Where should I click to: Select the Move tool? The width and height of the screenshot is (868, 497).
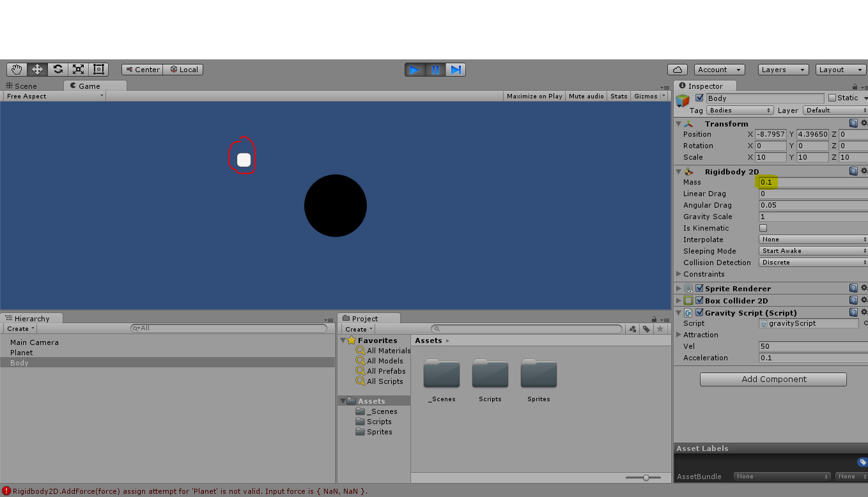point(37,70)
